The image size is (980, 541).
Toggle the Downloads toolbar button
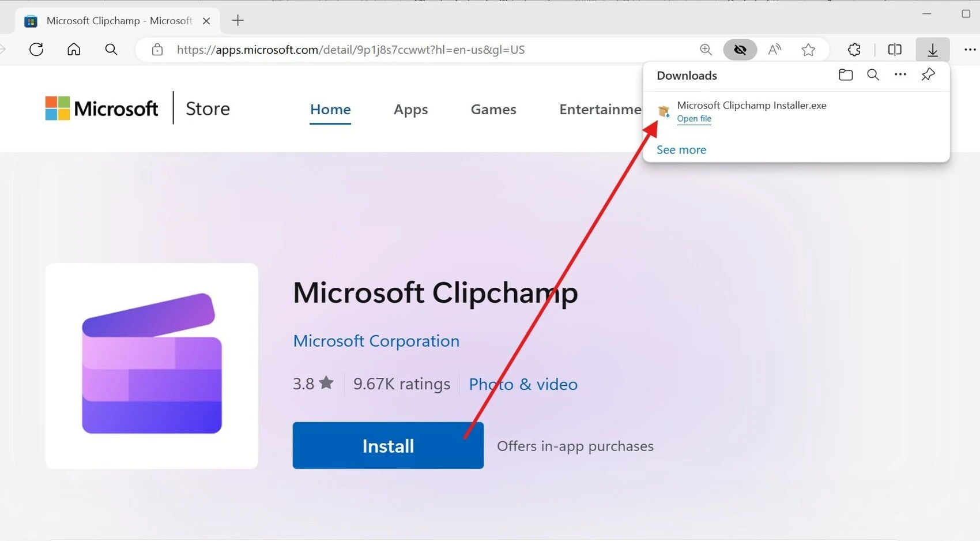tap(933, 50)
